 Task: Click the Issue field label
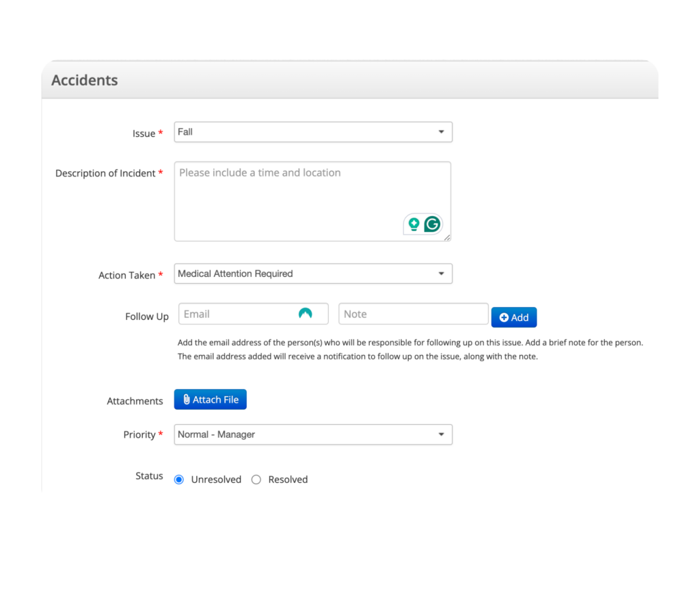144,133
